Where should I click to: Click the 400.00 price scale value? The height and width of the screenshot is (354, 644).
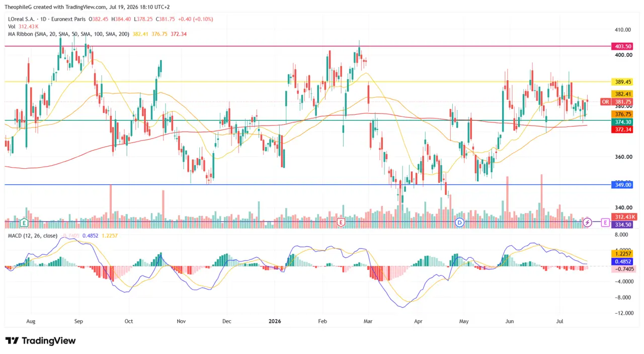pyautogui.click(x=623, y=55)
